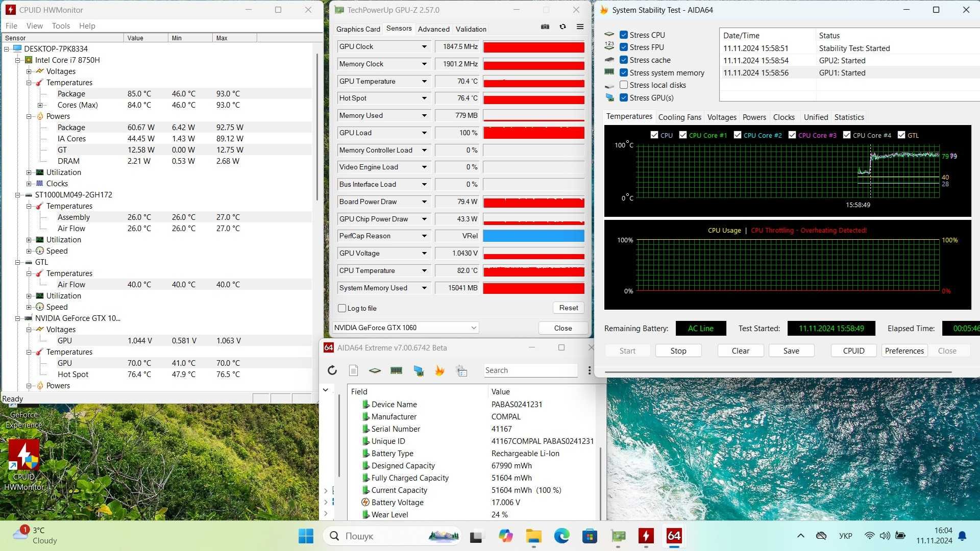Open the GPU Clock sensor dropdown

pos(424,46)
